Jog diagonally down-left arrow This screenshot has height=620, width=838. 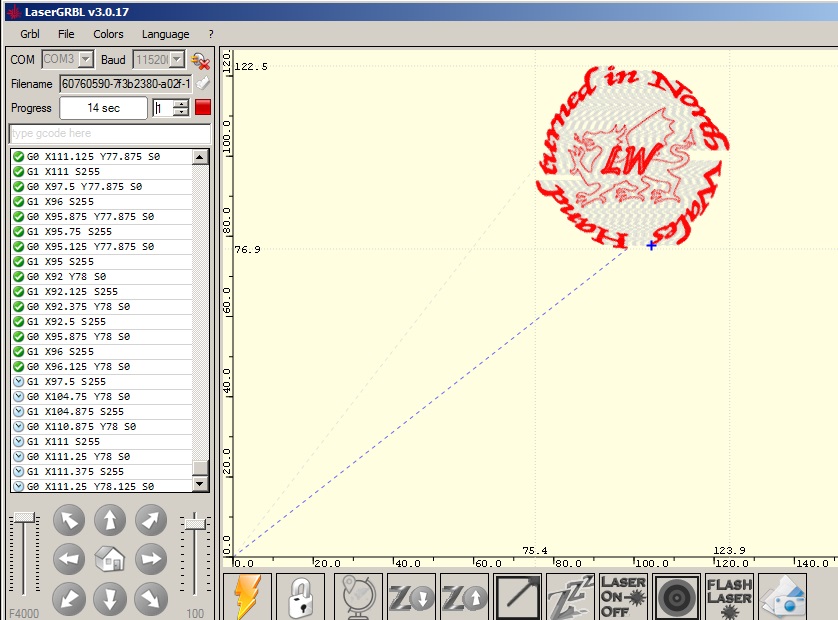(69, 599)
